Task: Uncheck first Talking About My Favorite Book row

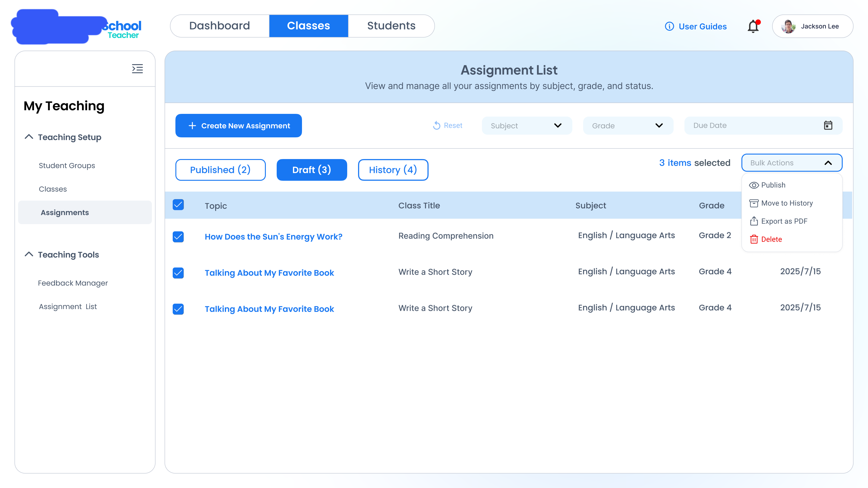Action: [x=178, y=273]
